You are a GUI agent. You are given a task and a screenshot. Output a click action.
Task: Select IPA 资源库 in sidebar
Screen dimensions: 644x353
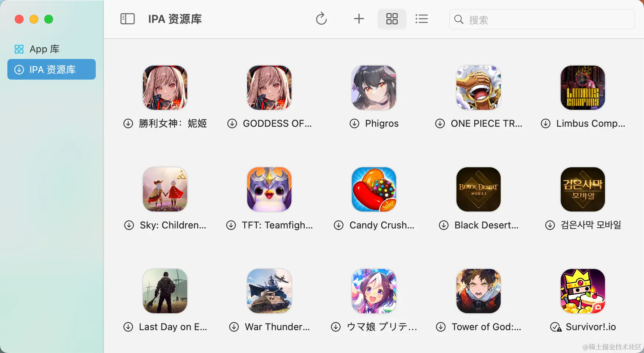52,69
